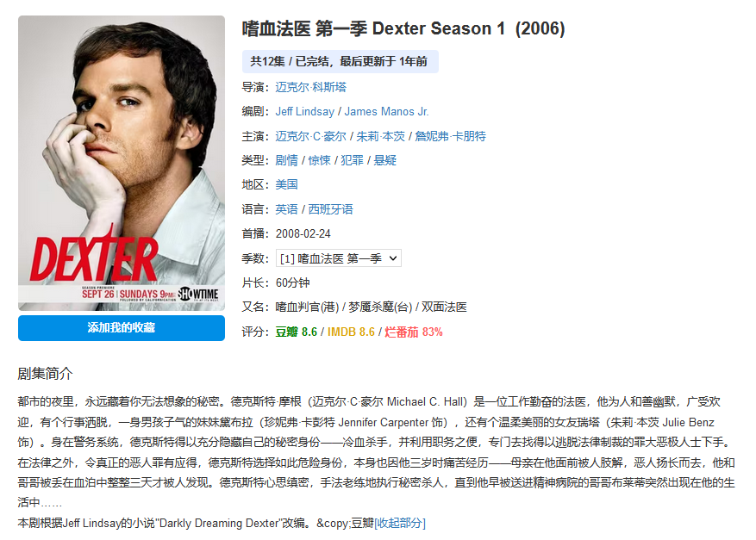The width and height of the screenshot is (756, 540).
Task: Open actor link 迈克尔·C·豪尔
Action: tap(311, 136)
